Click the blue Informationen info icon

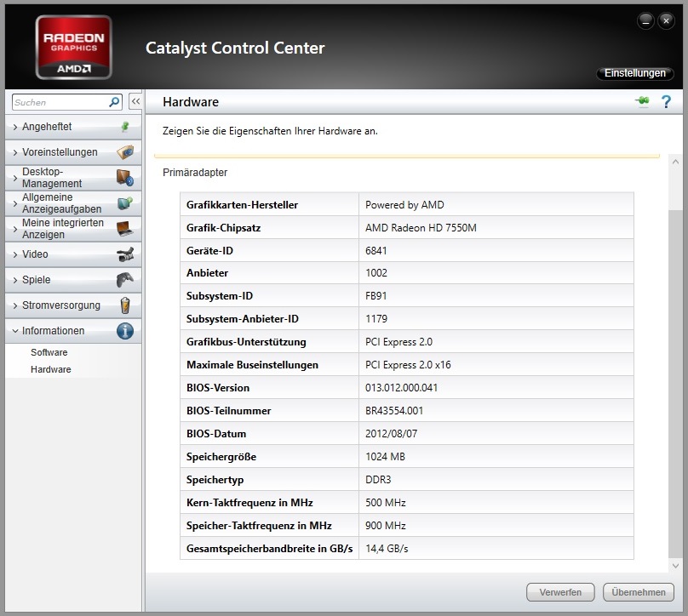(125, 331)
